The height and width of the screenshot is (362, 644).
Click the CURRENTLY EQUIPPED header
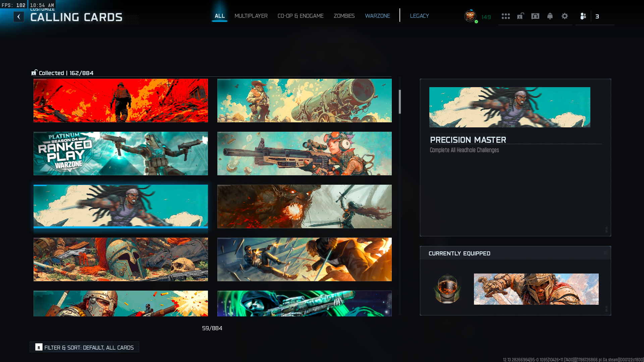click(x=460, y=253)
